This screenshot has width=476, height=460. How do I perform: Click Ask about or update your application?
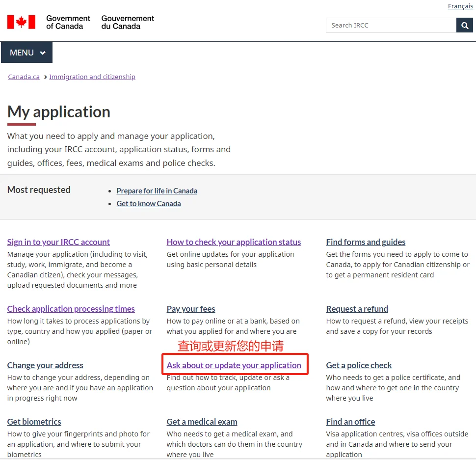click(x=234, y=365)
